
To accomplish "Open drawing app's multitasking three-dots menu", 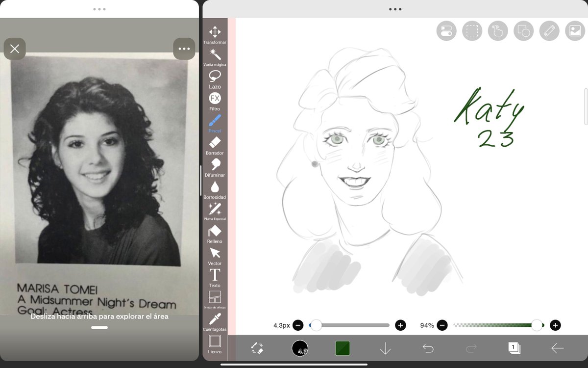I will pos(395,9).
